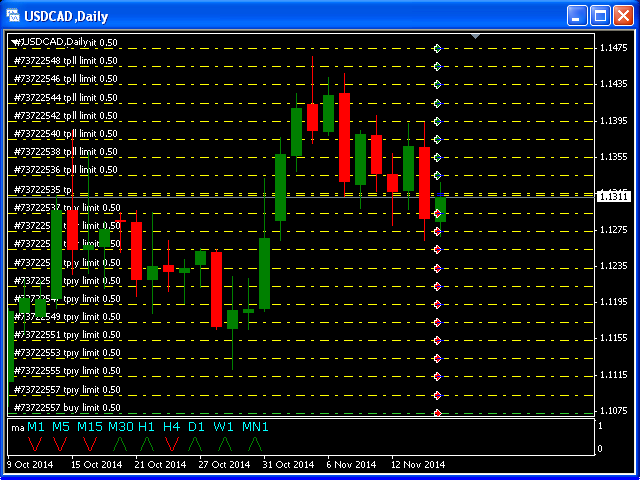The width and height of the screenshot is (640, 480).
Task: Click the red down arrow under M1
Action: point(36,443)
